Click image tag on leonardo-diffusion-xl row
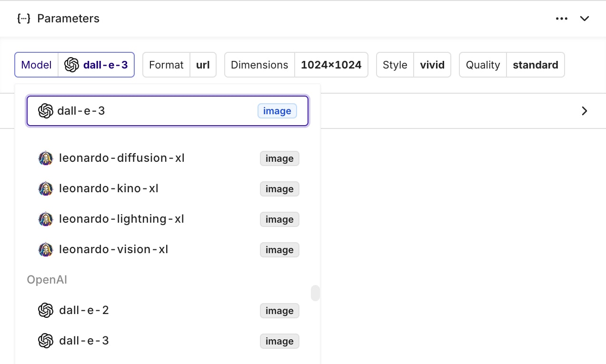The width and height of the screenshot is (606, 364). (279, 158)
